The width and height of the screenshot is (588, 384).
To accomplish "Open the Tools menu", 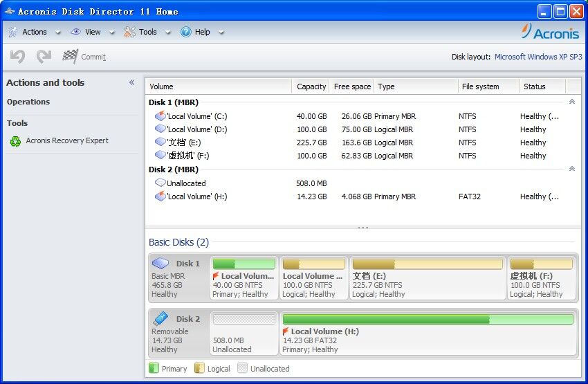I will coord(148,32).
